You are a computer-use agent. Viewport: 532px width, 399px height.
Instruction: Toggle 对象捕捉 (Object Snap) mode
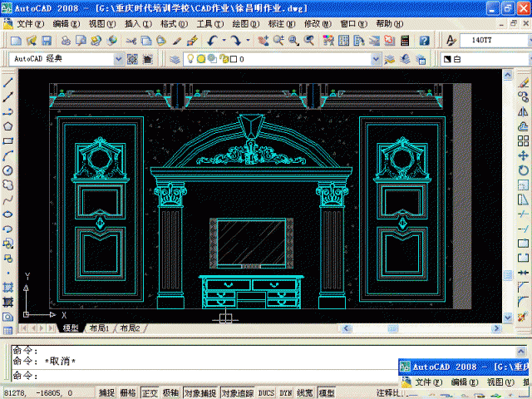pyautogui.click(x=200, y=393)
